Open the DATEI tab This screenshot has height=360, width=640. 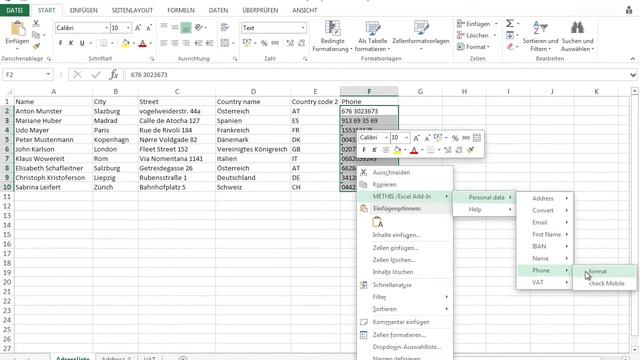tap(15, 10)
